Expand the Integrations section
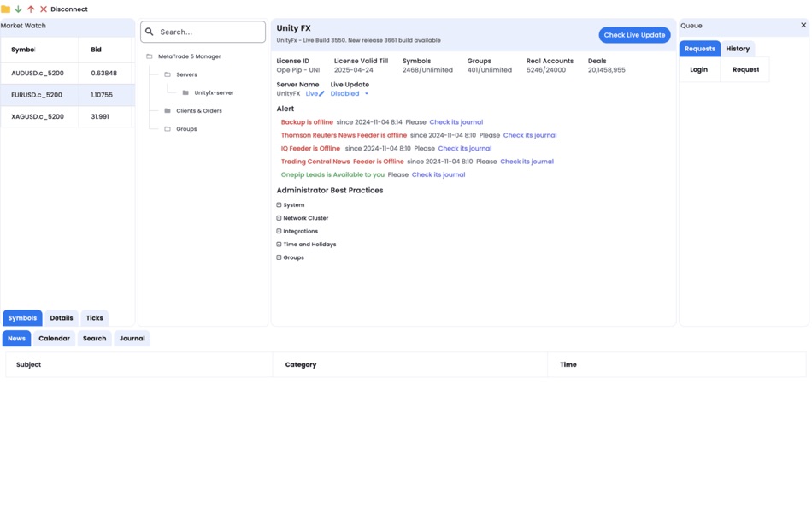The width and height of the screenshot is (812, 508). pyautogui.click(x=279, y=231)
